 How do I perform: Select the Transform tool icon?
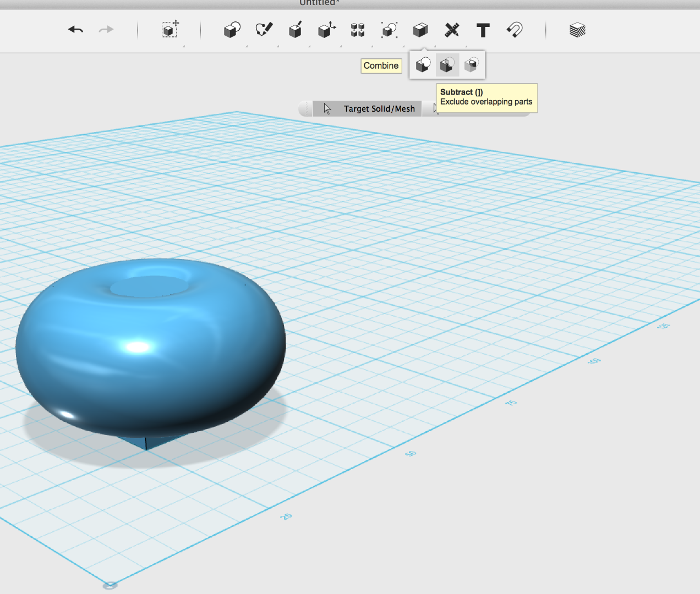171,29
